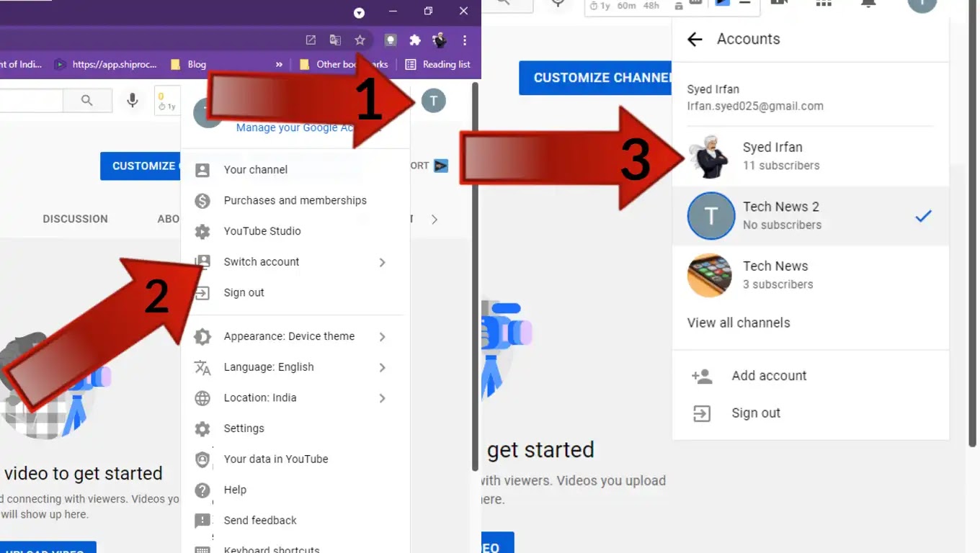Activate the voice search microphone
980x553 pixels.
(x=133, y=101)
